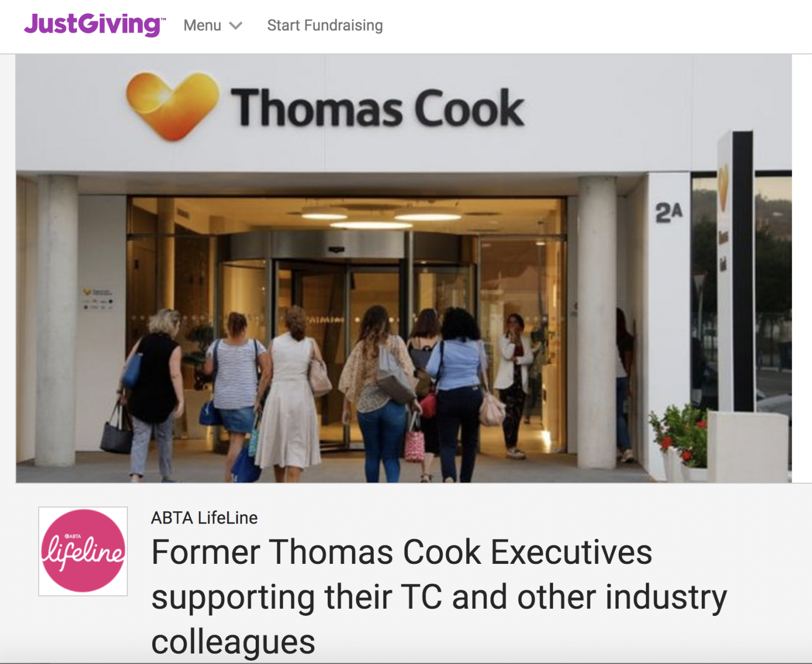The width and height of the screenshot is (812, 664).
Task: Click the revolving door in the photo
Action: point(346,332)
